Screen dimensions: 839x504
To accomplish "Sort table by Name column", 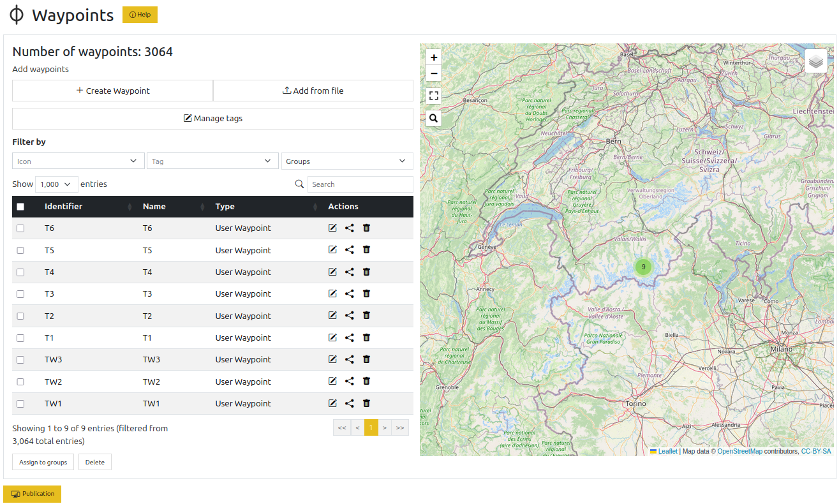I will [x=173, y=207].
